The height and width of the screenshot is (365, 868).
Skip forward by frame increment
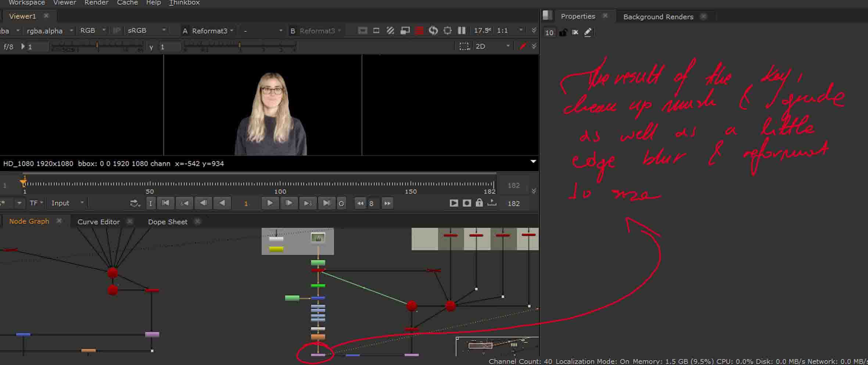(387, 203)
